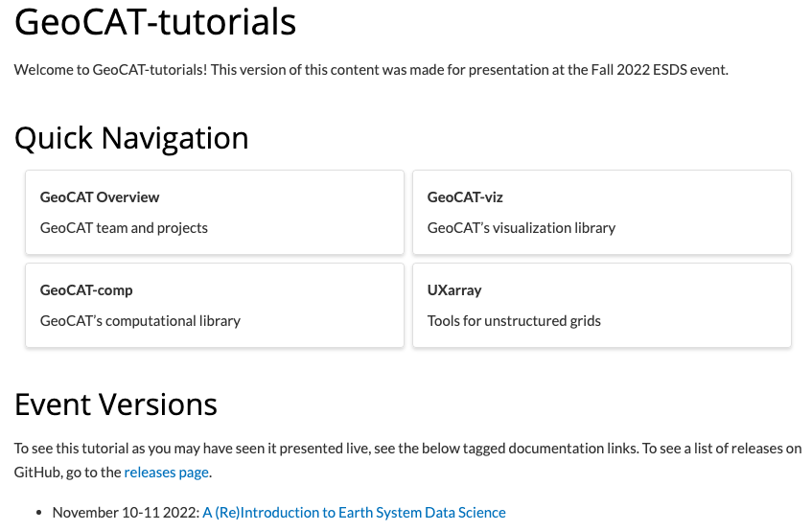Click 'GeoCAT's visualization library' card text

[x=522, y=228]
